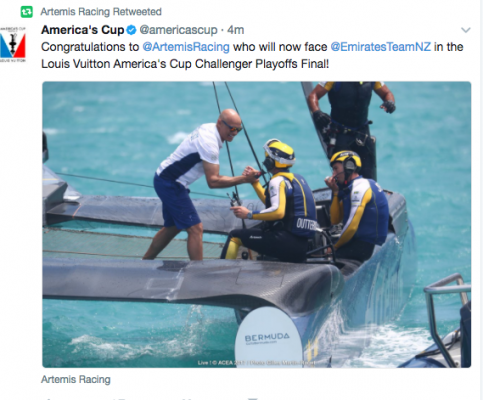Open the @americascup handle
The width and height of the screenshot is (483, 400).
point(178,30)
